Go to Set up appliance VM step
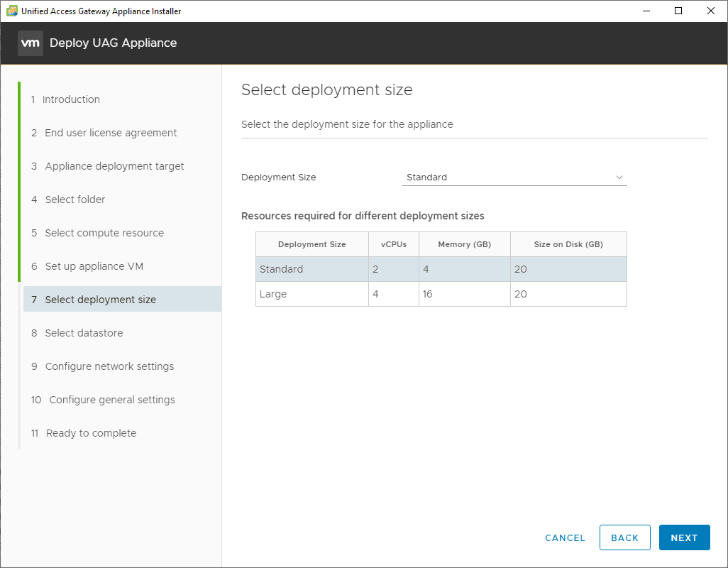 94,266
